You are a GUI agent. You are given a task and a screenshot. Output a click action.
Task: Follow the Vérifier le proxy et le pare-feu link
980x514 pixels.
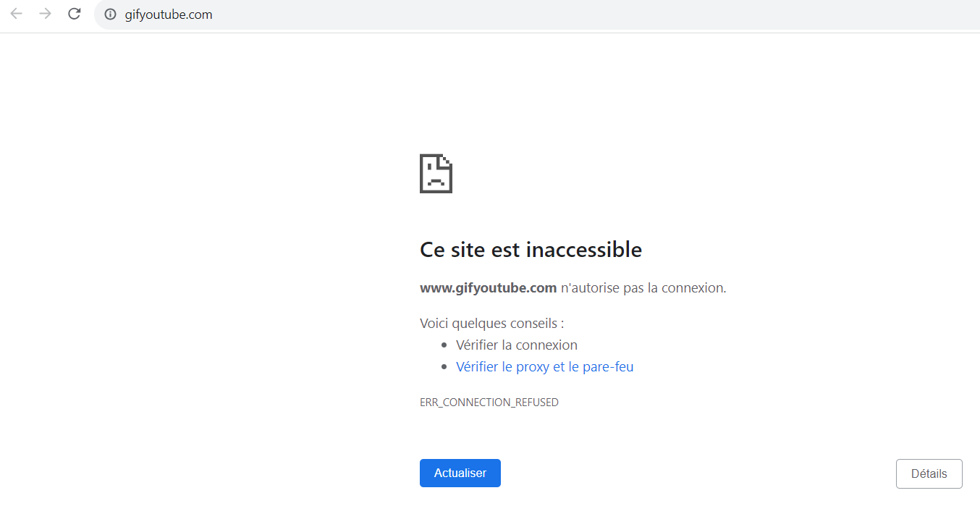tap(545, 367)
